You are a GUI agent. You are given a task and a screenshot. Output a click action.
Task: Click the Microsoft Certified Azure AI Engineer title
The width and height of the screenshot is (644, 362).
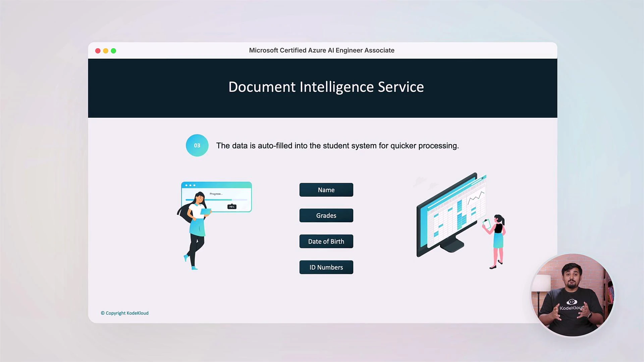[322, 50]
